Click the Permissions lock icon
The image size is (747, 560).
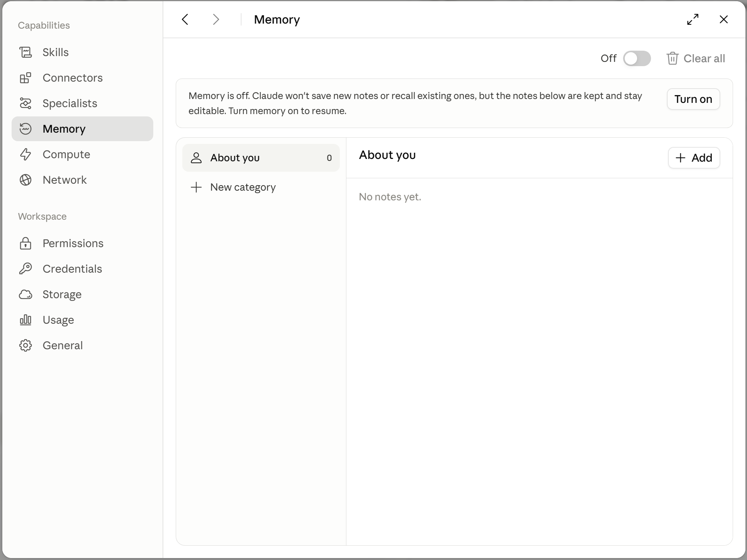(26, 243)
